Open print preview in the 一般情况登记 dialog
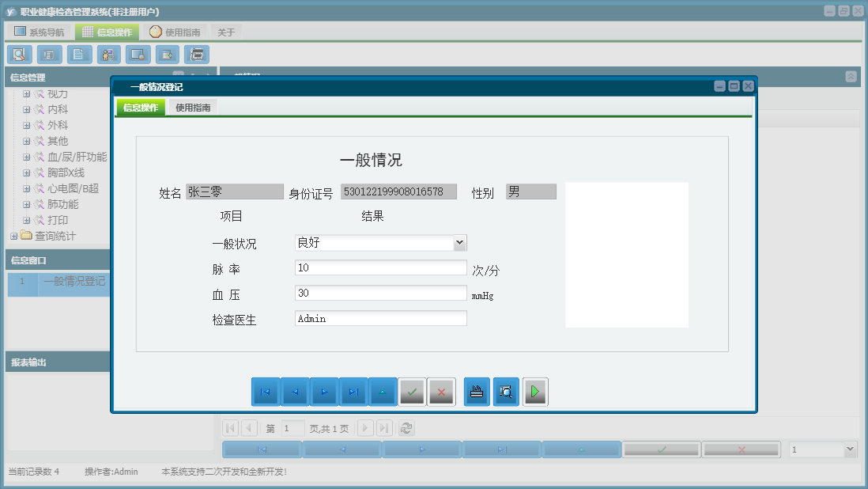 point(506,392)
